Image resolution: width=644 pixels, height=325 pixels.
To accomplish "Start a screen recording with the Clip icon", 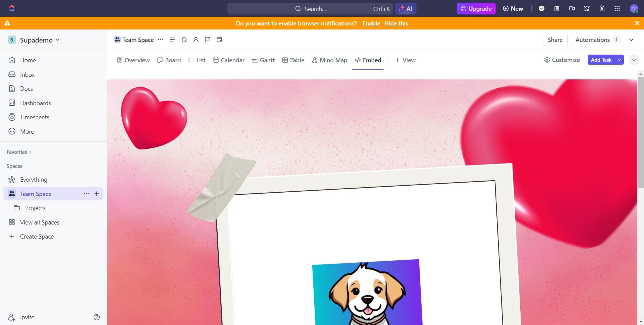I will pos(572,8).
